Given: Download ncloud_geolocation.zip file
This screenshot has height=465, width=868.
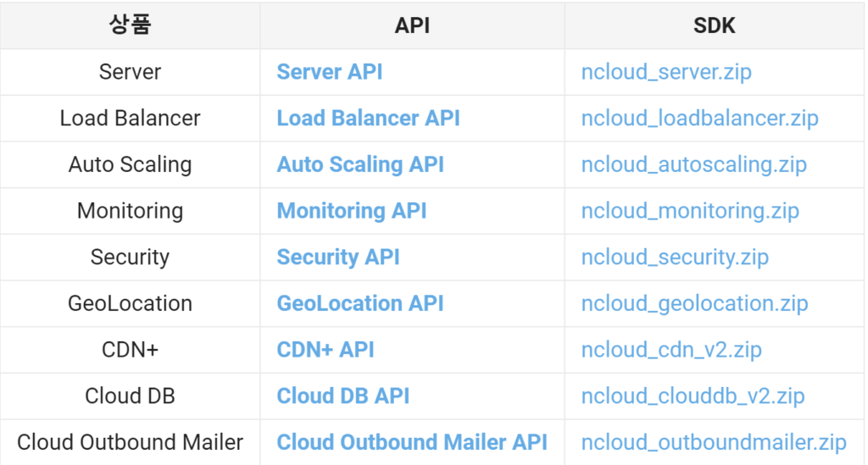Looking at the screenshot, I should (x=694, y=303).
